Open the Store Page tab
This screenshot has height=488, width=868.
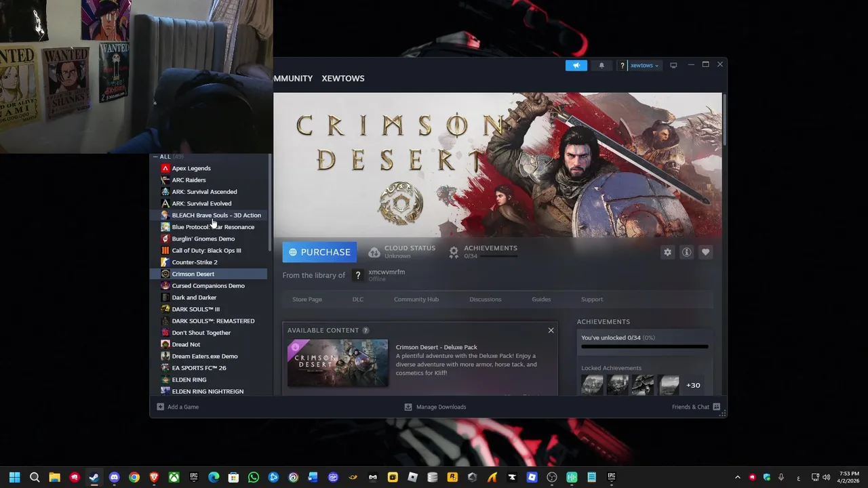[x=307, y=299]
